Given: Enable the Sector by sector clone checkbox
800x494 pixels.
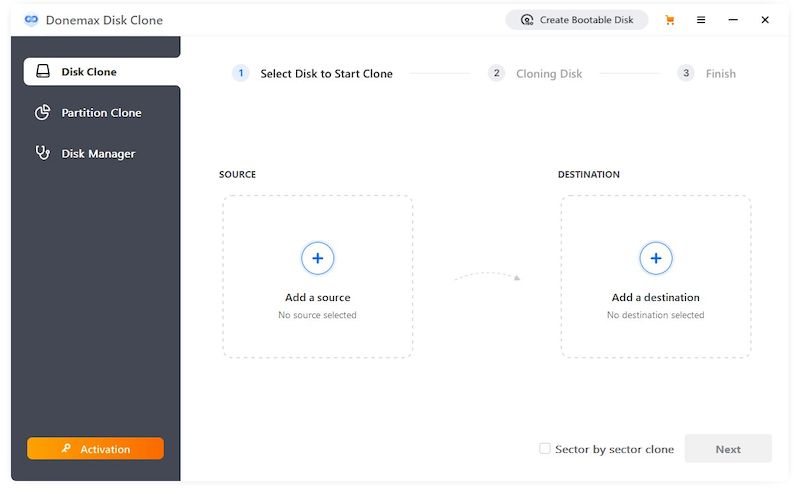Looking at the screenshot, I should (x=545, y=449).
